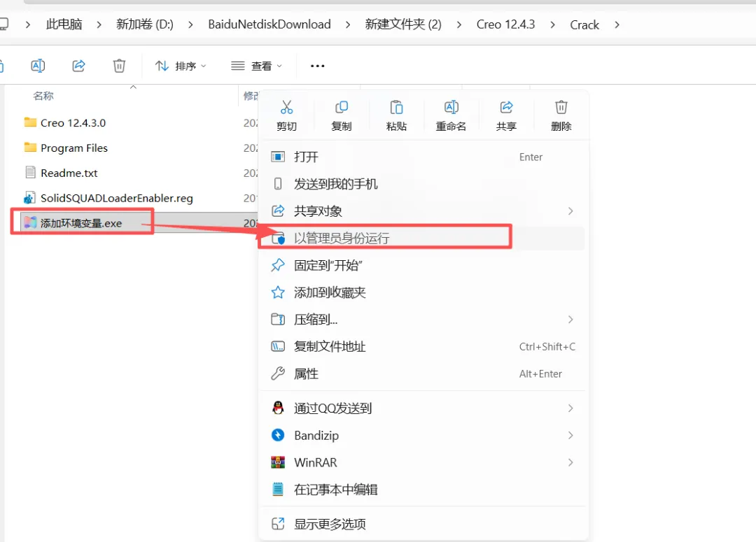The height and width of the screenshot is (542, 756).
Task: Click the toolbar rename icon
Action: pos(38,66)
